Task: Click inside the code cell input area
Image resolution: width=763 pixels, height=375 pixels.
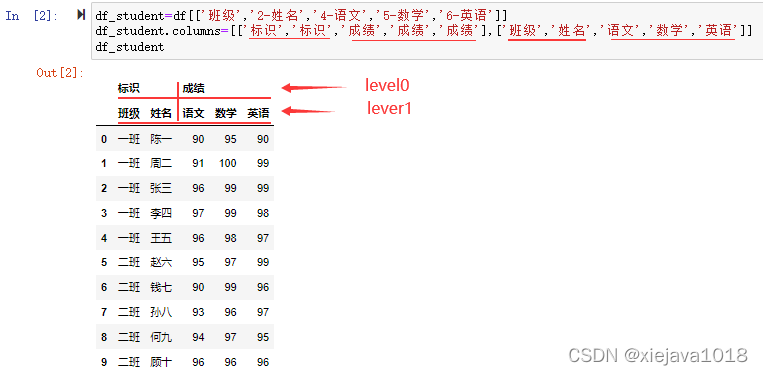Action: pos(426,32)
